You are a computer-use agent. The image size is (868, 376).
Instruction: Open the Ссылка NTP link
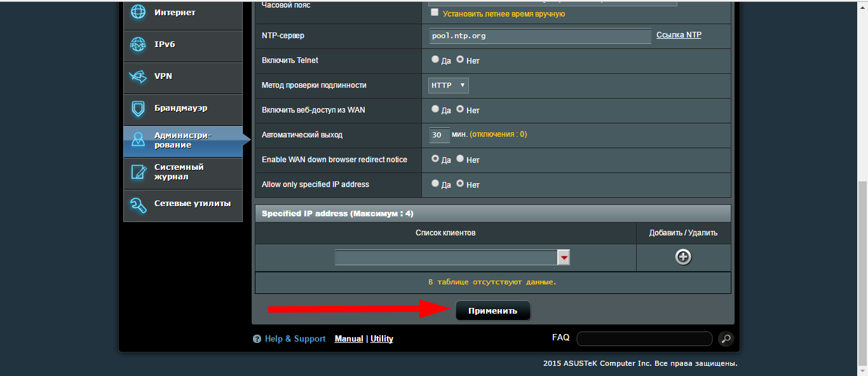point(679,35)
